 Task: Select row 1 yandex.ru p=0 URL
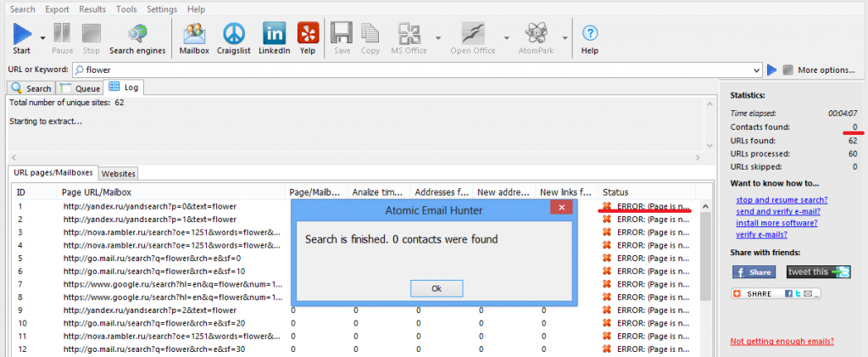[x=149, y=206]
